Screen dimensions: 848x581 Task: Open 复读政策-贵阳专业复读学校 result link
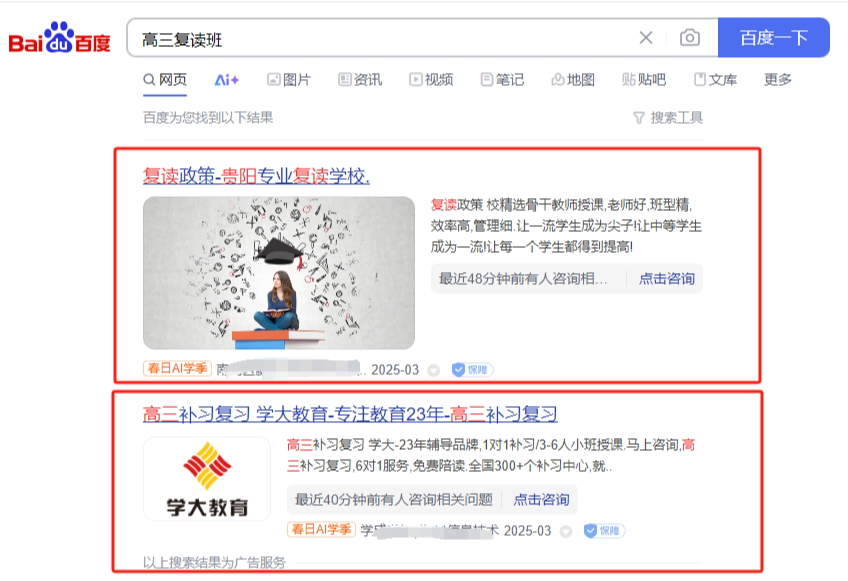(x=256, y=176)
